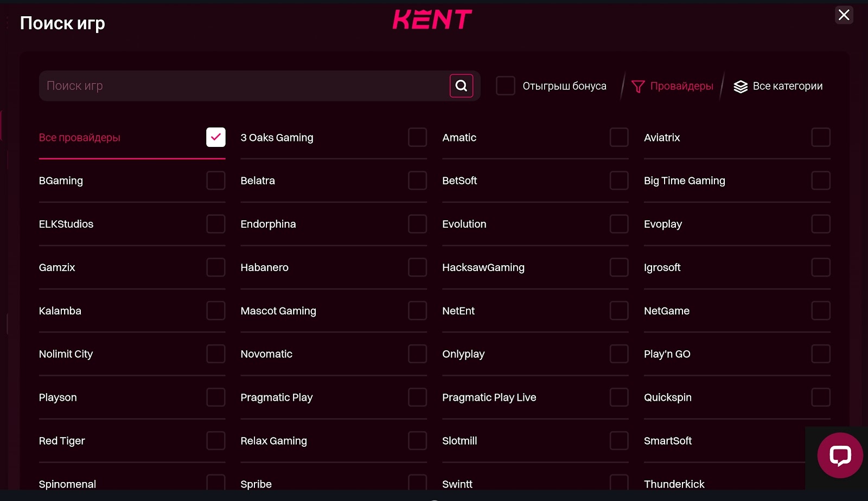868x501 pixels.
Task: Select the Quickspin checkbox
Action: pos(821,397)
